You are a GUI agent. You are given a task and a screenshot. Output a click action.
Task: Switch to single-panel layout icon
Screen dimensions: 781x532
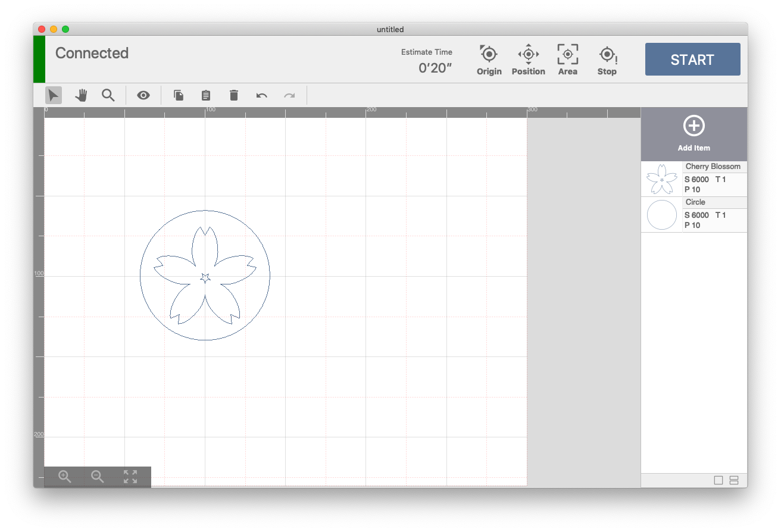tap(718, 480)
